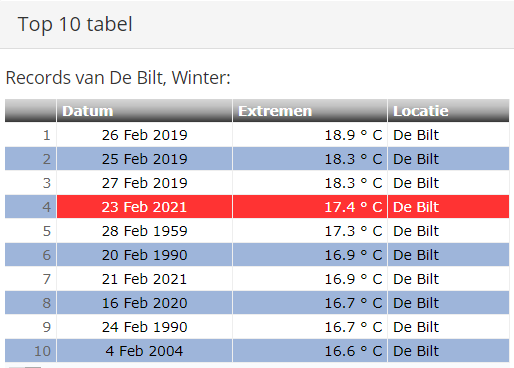Screen dimensions: 514x368
Task: Select the highlighted 23 Feb 2021 row
Action: (x=257, y=207)
